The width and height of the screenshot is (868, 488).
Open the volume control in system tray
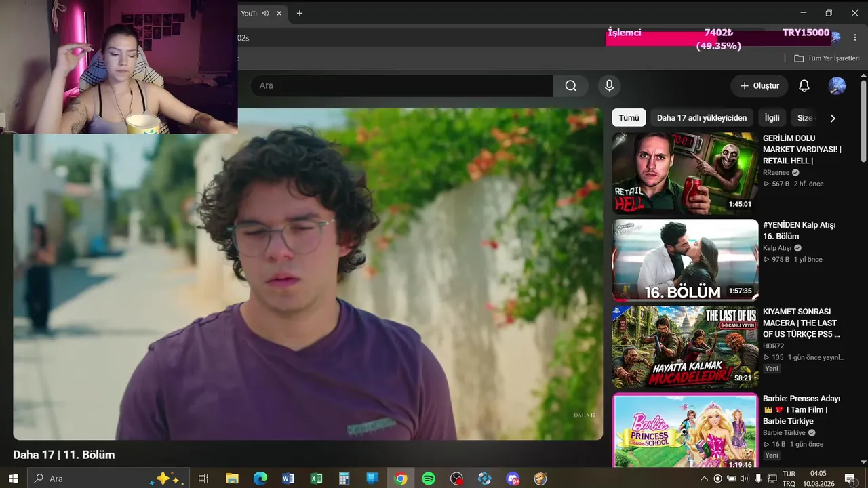[745, 479]
